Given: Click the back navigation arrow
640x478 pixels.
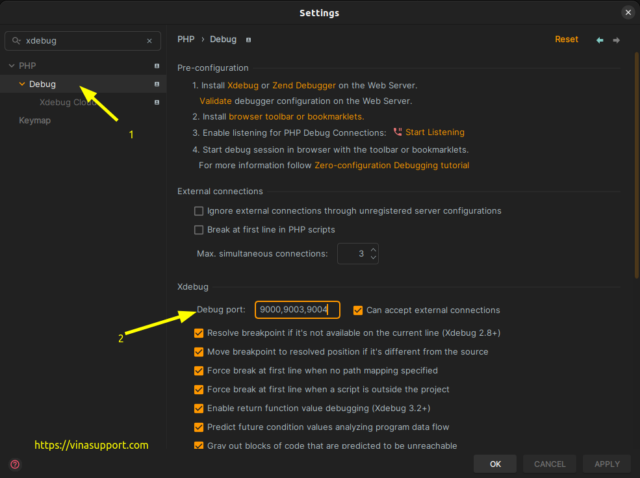Looking at the screenshot, I should pyautogui.click(x=600, y=40).
